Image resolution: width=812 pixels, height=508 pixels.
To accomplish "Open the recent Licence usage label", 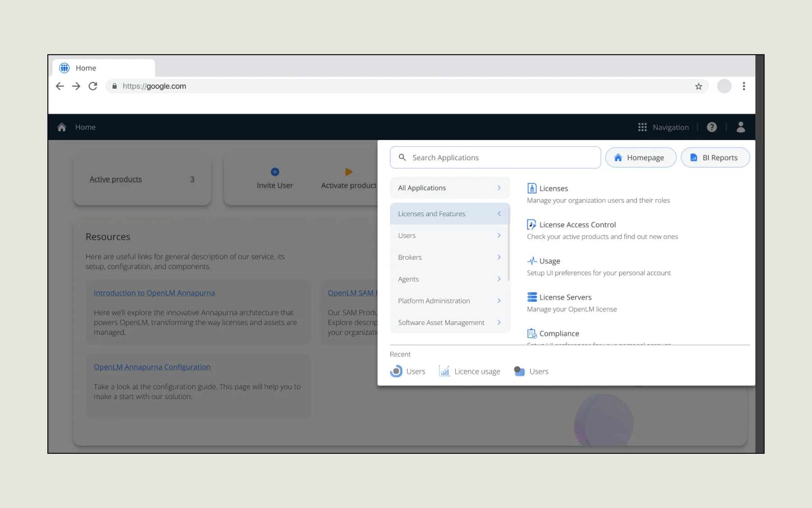I will 477,371.
